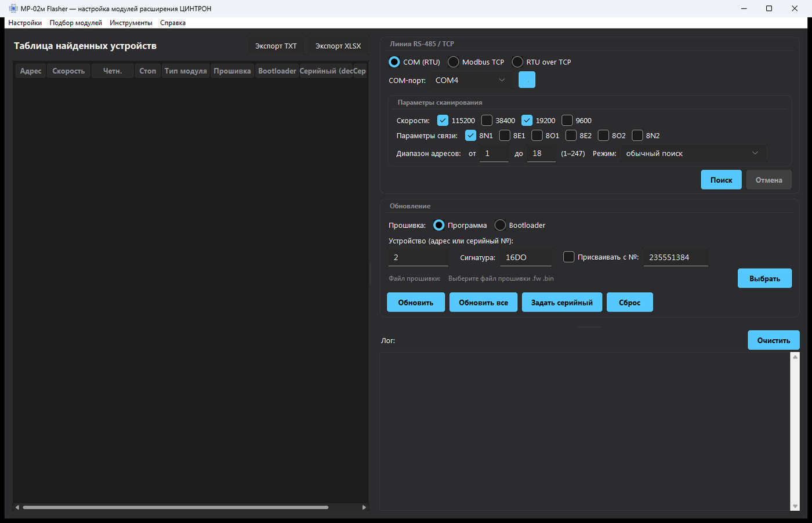This screenshot has width=812, height=523.
Task: Click the 'Задать серийный' button
Action: click(x=562, y=302)
